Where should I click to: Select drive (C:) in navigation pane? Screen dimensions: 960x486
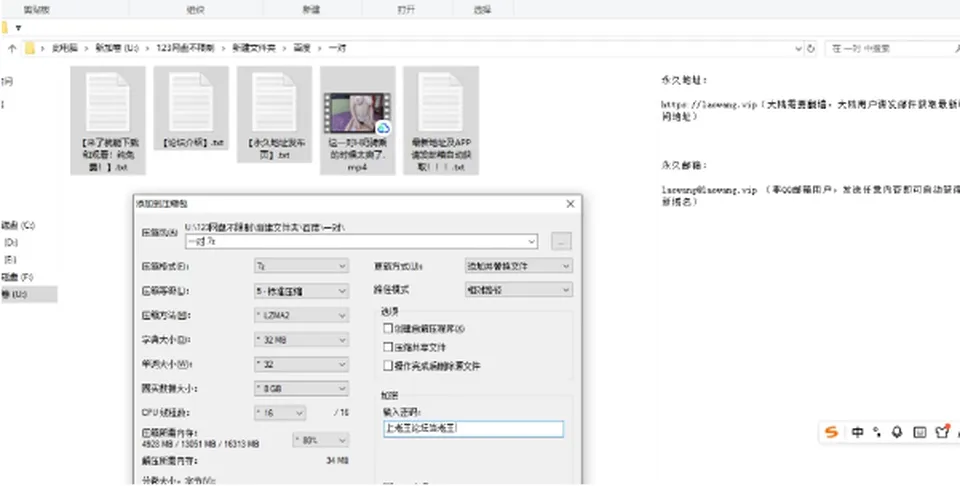(x=18, y=225)
